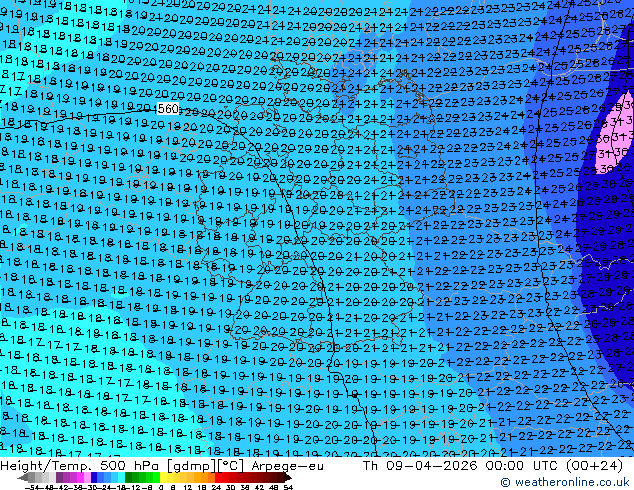Pick the bright red legend swatch above 24
The height and width of the screenshot is (490, 634).
(x=218, y=477)
